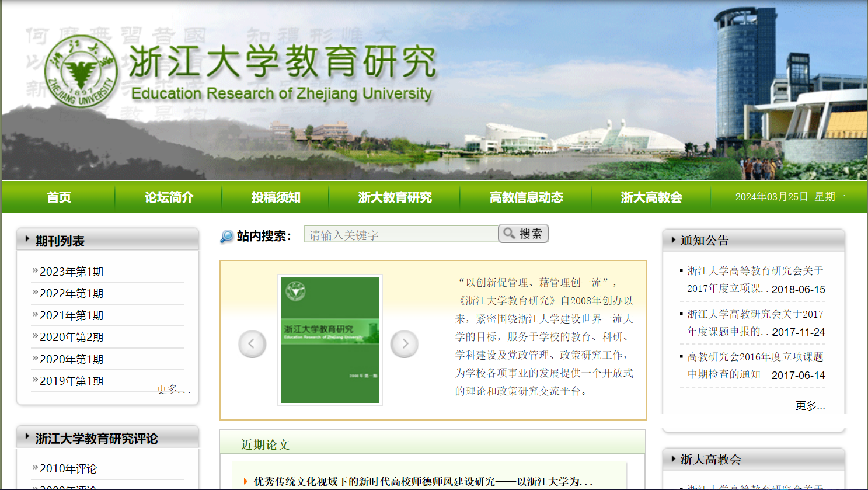The image size is (868, 490).
Task: Click 更多 under the 期刊列表 panel
Action: 173,389
